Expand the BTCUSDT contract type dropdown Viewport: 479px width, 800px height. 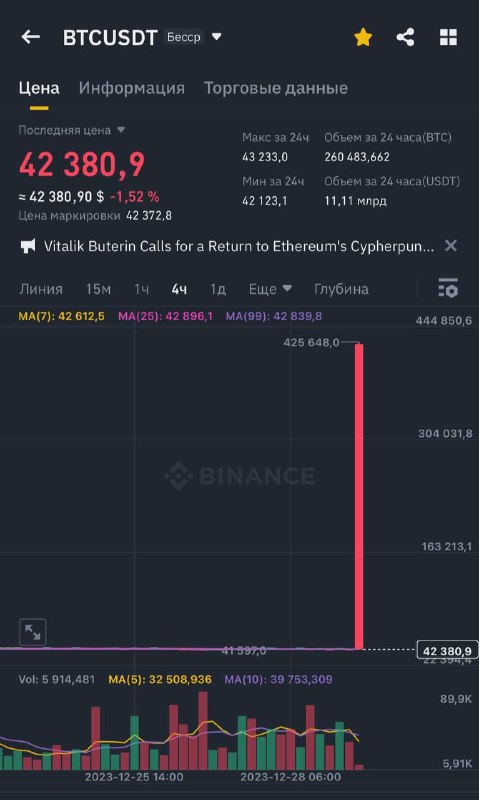coord(216,37)
